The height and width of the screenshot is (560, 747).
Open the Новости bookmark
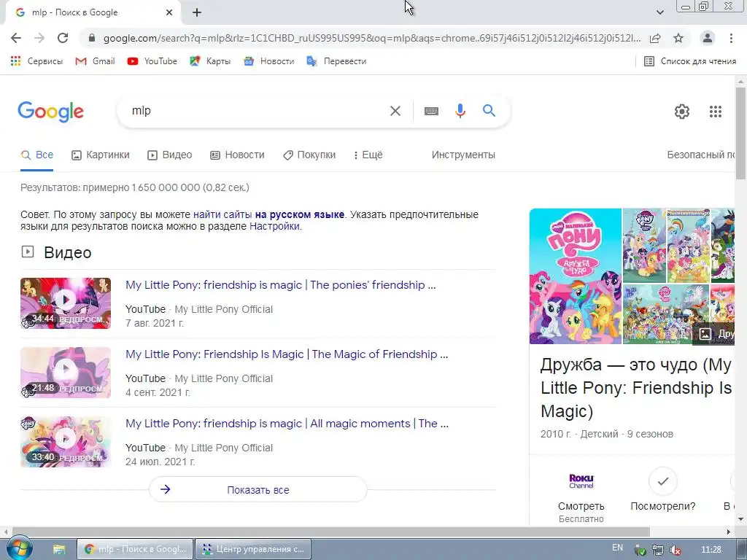(x=268, y=61)
